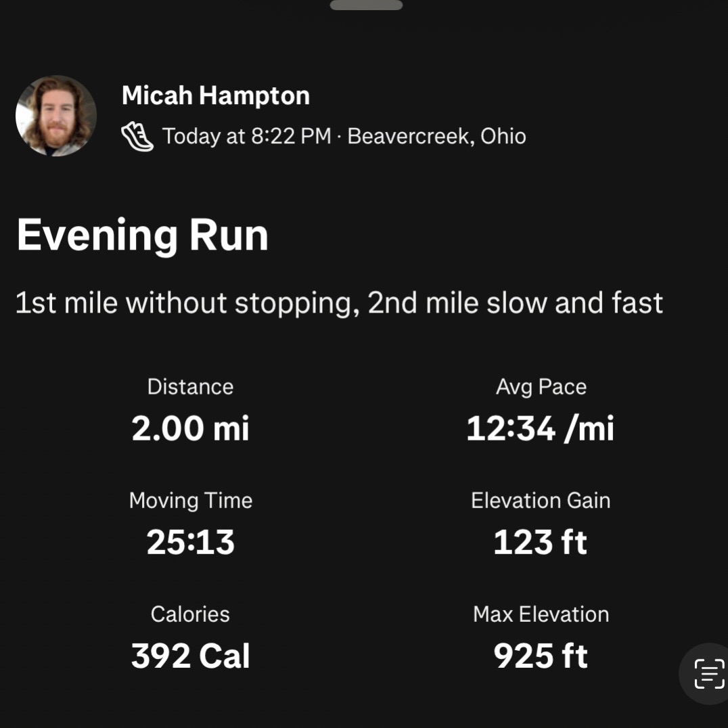Tap the Moving Time label

[x=191, y=501]
